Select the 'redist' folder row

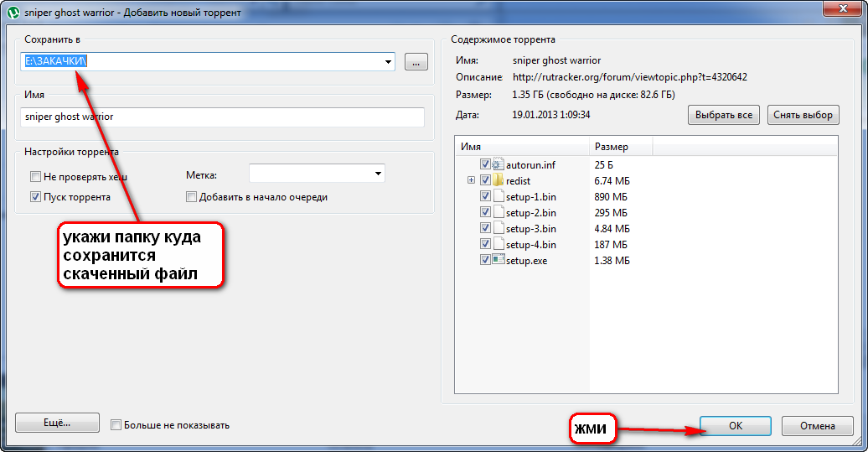click(x=518, y=181)
